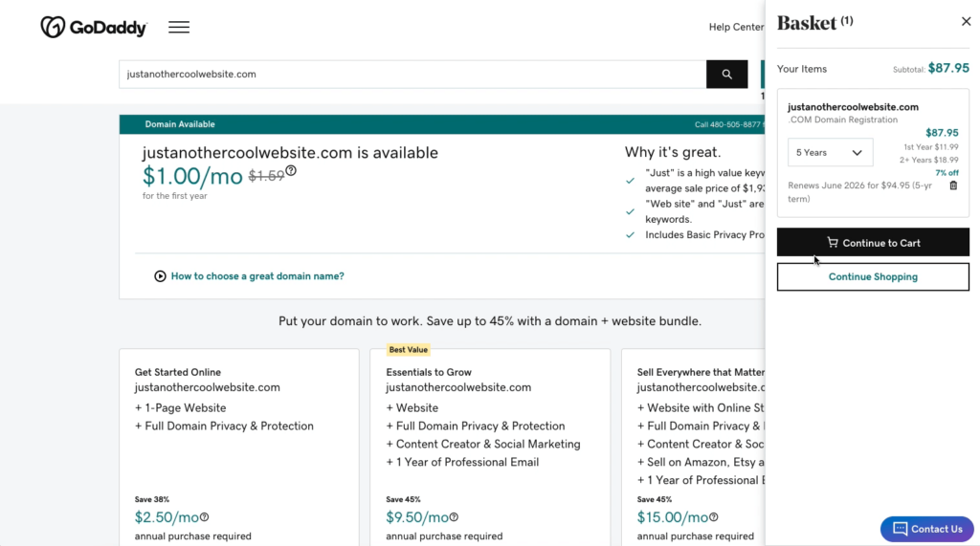Screen dimensions: 980x546
Task: Click the Basket heading
Action: (806, 23)
